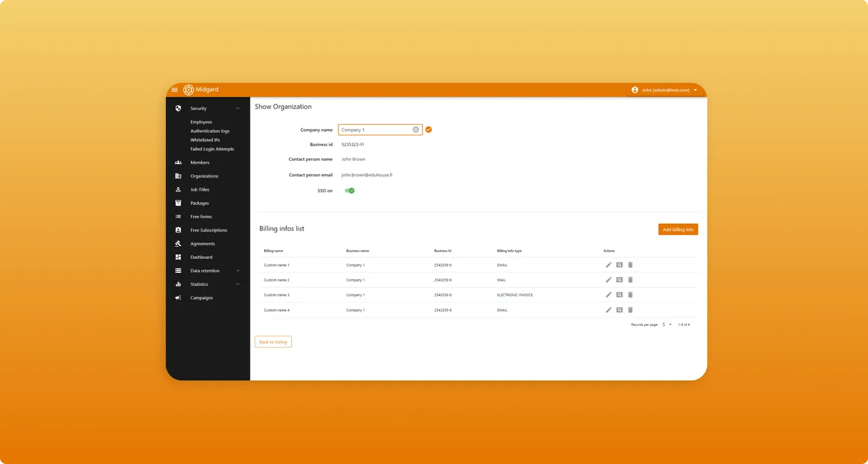
Task: Click the Job Titles person icon
Action: click(178, 190)
